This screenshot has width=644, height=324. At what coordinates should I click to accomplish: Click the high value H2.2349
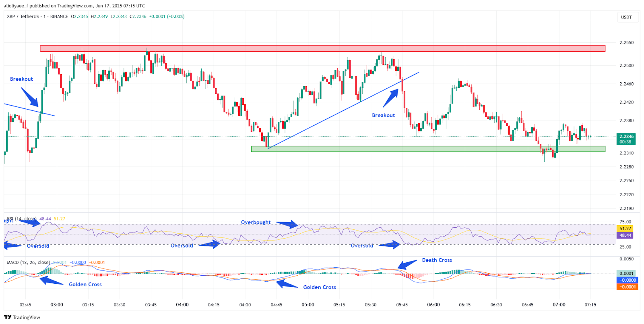pos(99,17)
